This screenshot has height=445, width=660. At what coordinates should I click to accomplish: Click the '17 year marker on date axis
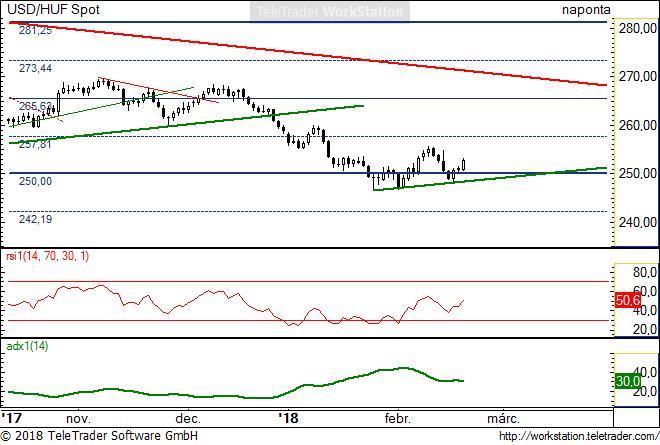12,418
